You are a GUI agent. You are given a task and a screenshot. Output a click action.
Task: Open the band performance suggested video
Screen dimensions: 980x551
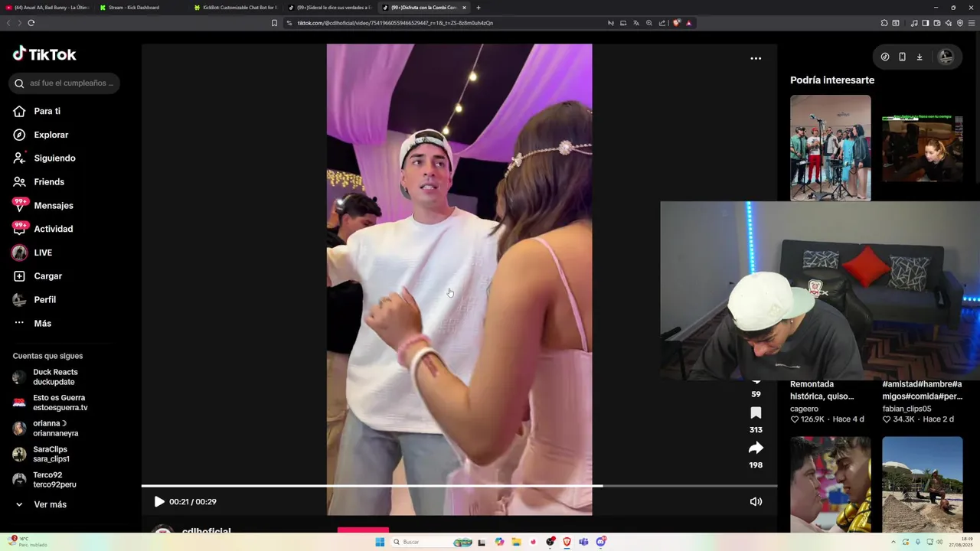pos(830,148)
